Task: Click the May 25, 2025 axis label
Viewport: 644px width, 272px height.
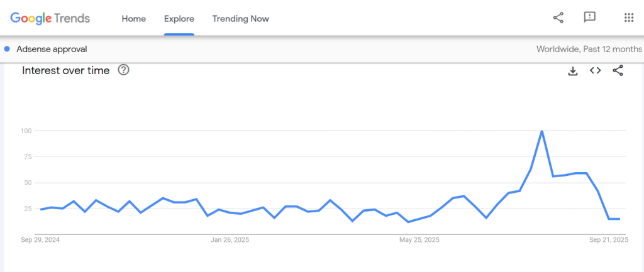Action: click(419, 239)
